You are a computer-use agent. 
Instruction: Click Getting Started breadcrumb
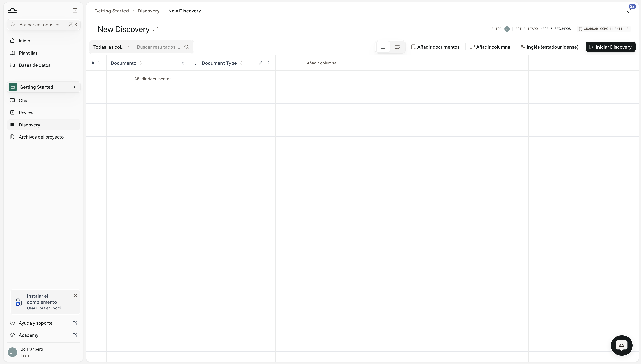[x=112, y=11]
